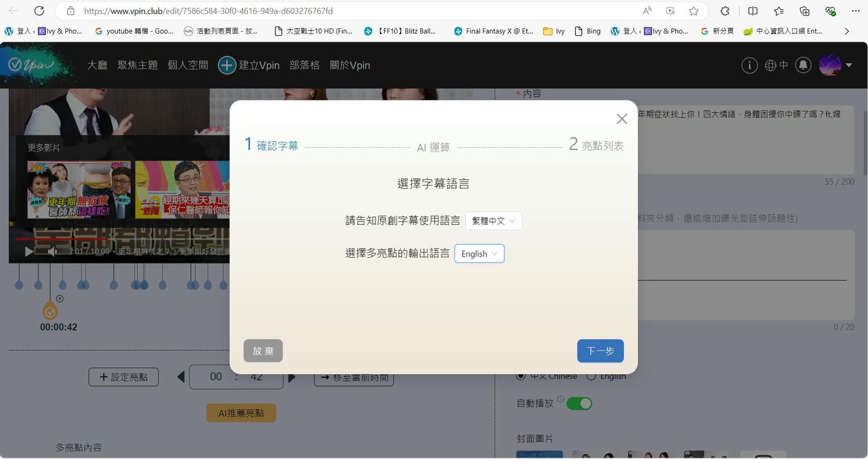The image size is (868, 459).
Task: Open browser extensions puzzle icon
Action: (724, 10)
